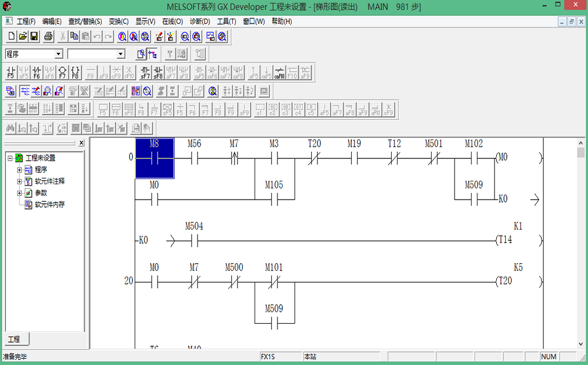Screen dimensions: 588x365
Task: Expand the 程序 tree node
Action: (x=19, y=170)
